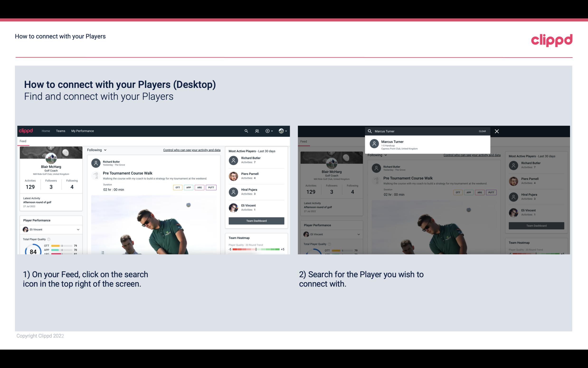
Task: Click the PUTT performance category icon
Action: coord(211,187)
